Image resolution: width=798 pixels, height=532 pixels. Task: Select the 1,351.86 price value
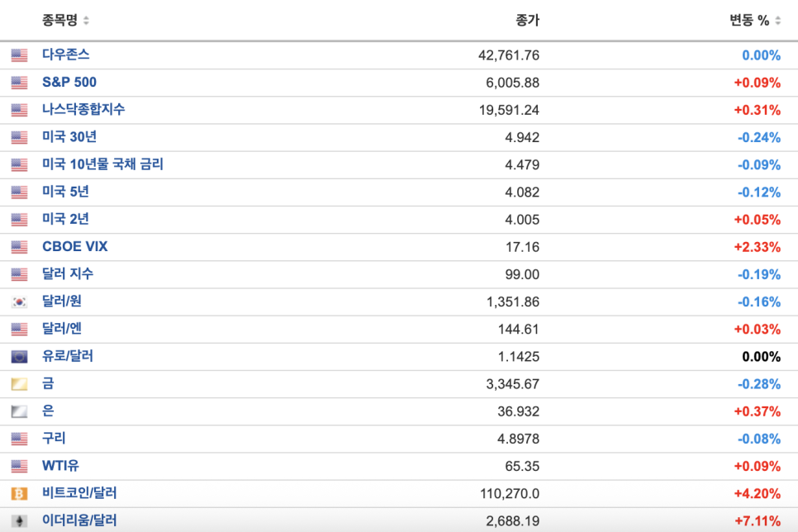512,302
